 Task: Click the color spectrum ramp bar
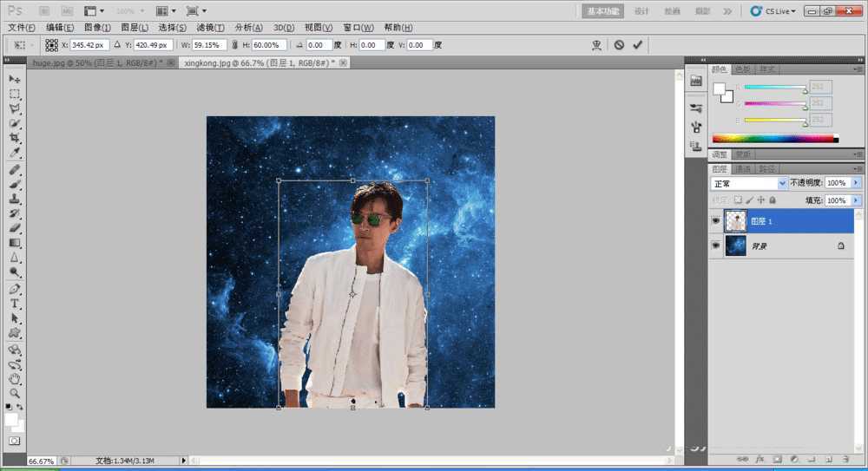pyautogui.click(x=773, y=139)
